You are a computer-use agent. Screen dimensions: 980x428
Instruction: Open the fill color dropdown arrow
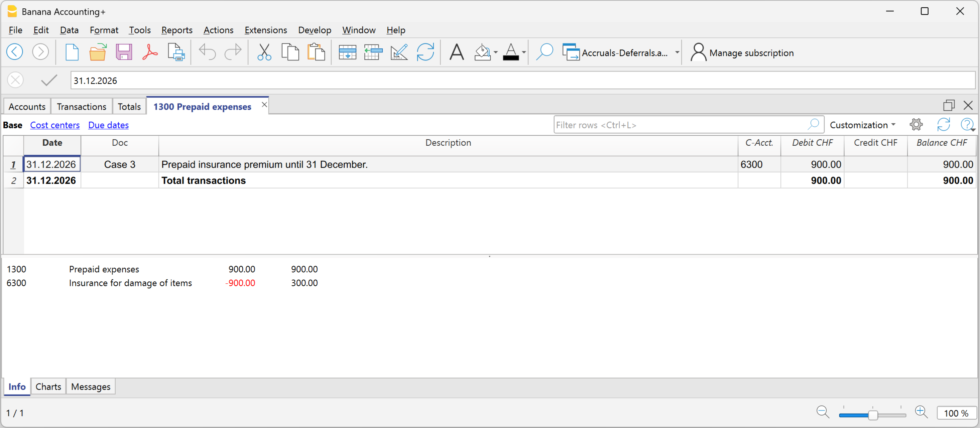(495, 52)
